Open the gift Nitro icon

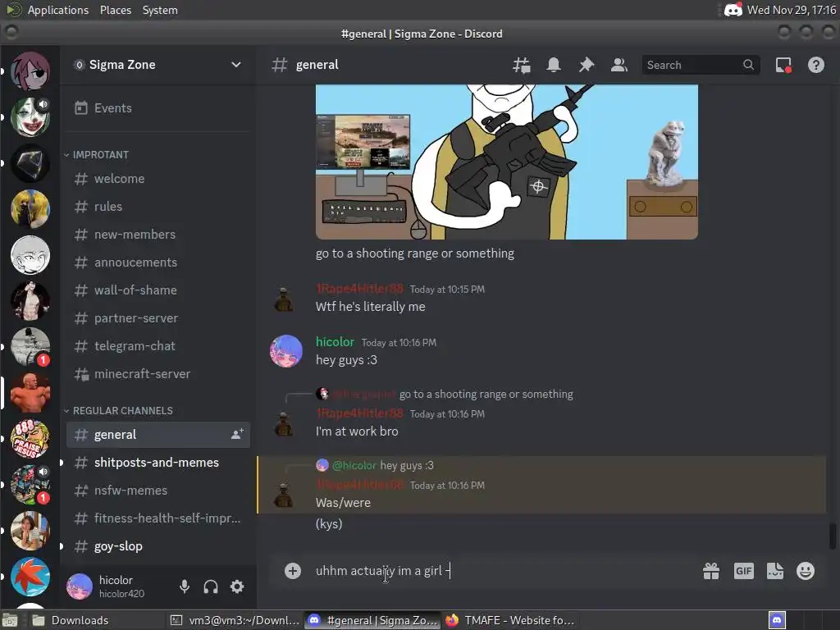[711, 571]
